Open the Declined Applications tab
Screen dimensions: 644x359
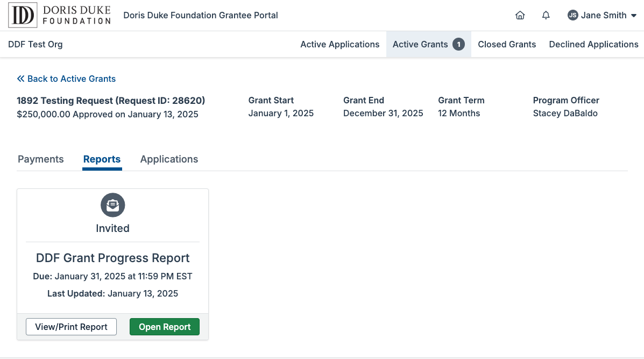(x=593, y=44)
